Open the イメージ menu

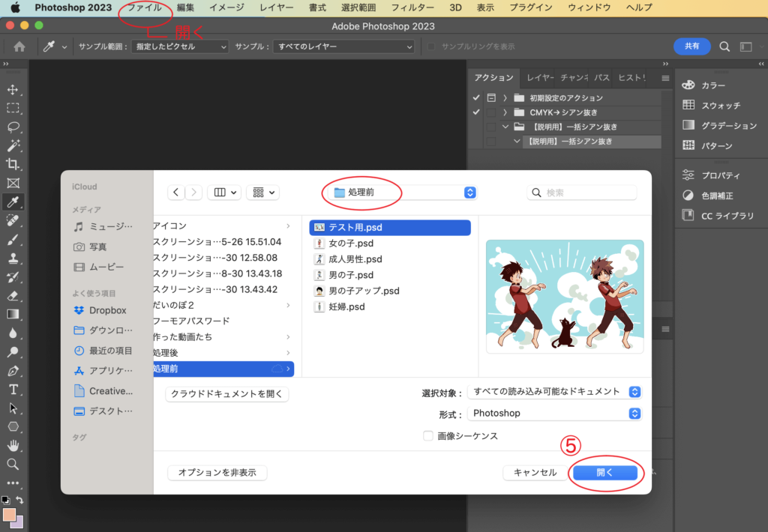click(x=226, y=7)
